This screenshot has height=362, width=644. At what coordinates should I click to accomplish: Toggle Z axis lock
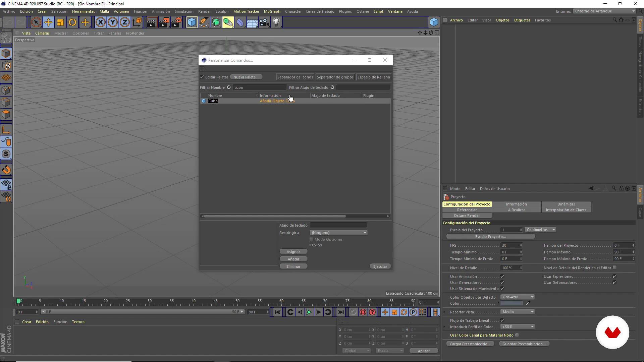(125, 22)
